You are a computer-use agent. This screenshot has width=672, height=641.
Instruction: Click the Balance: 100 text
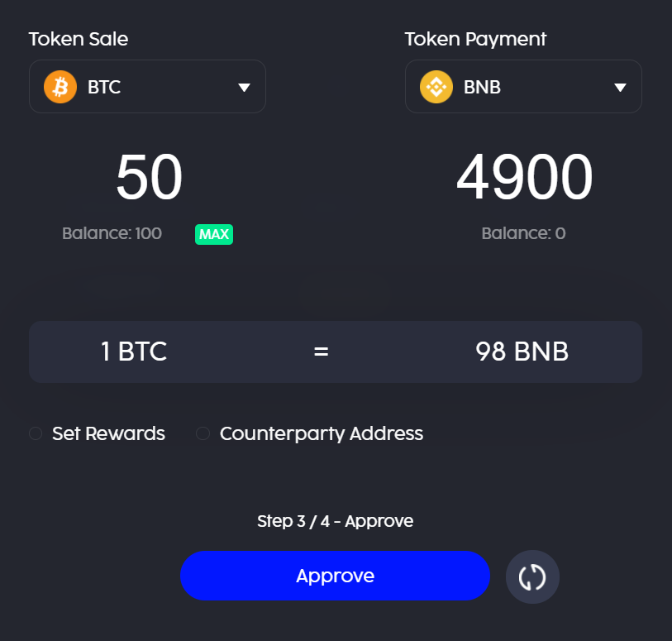pos(112,234)
